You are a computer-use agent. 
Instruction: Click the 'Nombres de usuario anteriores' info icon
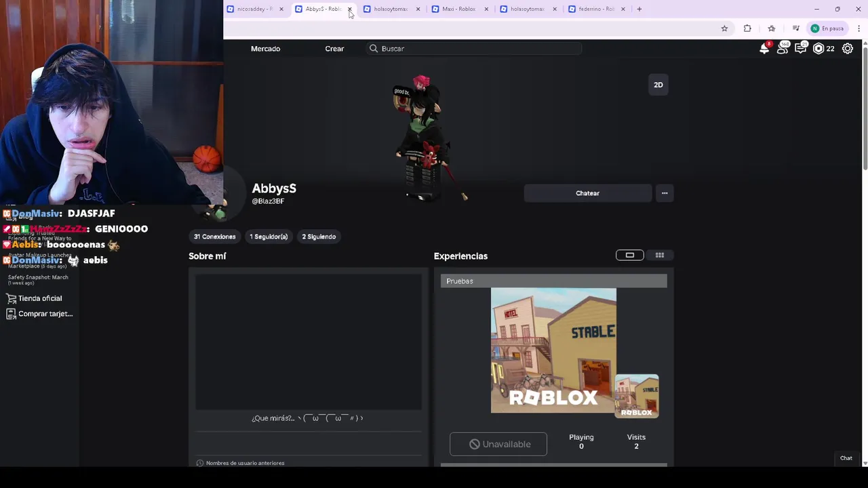point(200,463)
